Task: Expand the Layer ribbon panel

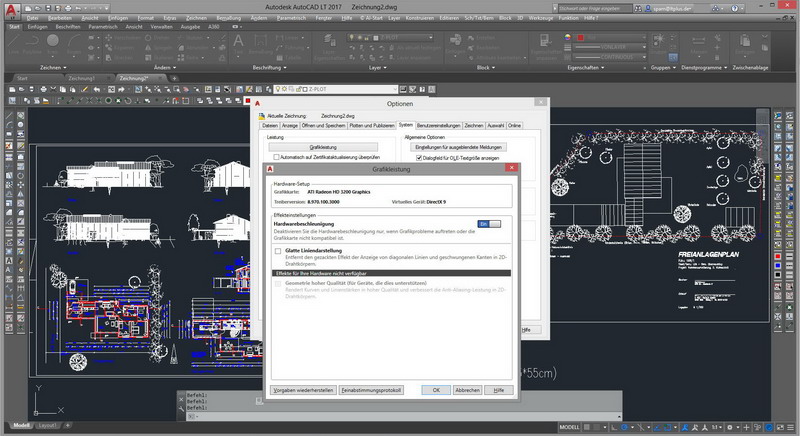Action: coord(378,67)
